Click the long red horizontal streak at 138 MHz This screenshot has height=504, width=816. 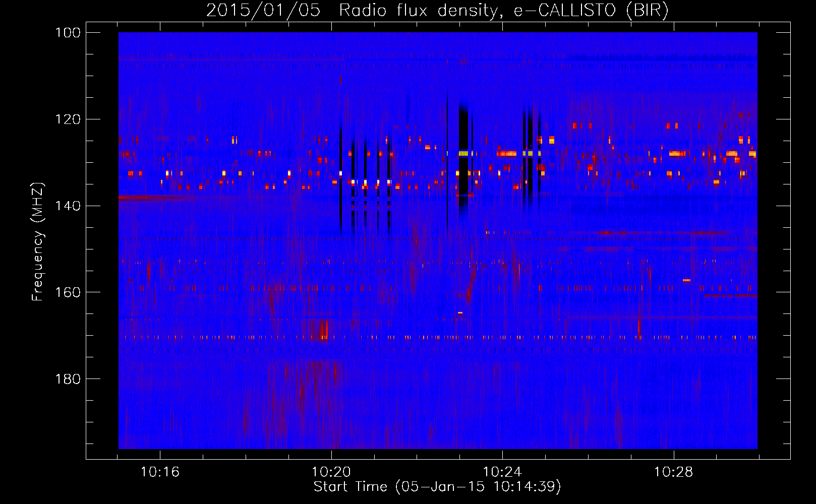[x=157, y=198]
